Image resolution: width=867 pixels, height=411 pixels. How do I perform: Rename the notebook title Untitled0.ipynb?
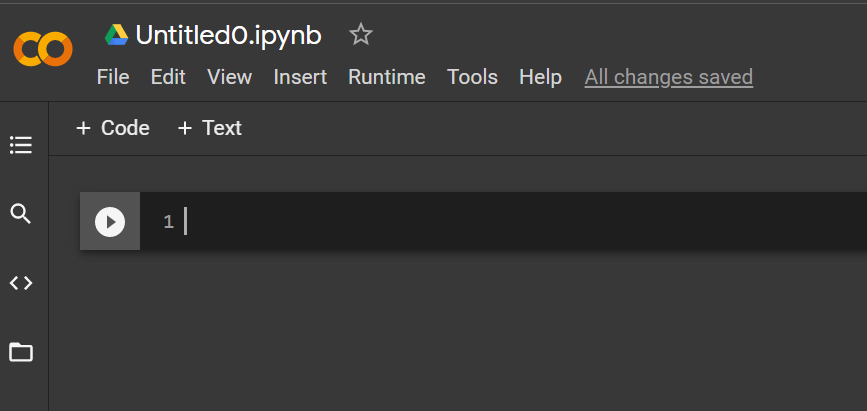click(228, 35)
